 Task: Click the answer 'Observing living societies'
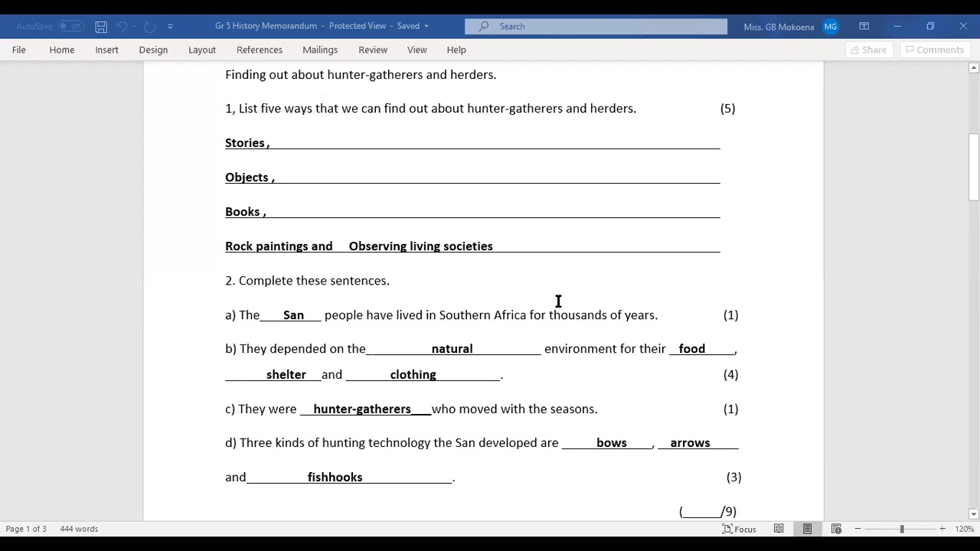click(420, 246)
